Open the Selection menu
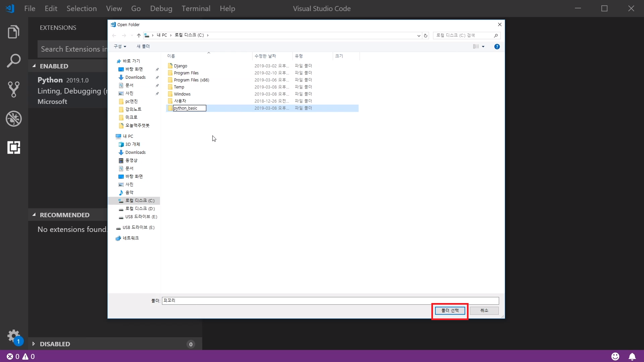This screenshot has width=644, height=362. (82, 8)
